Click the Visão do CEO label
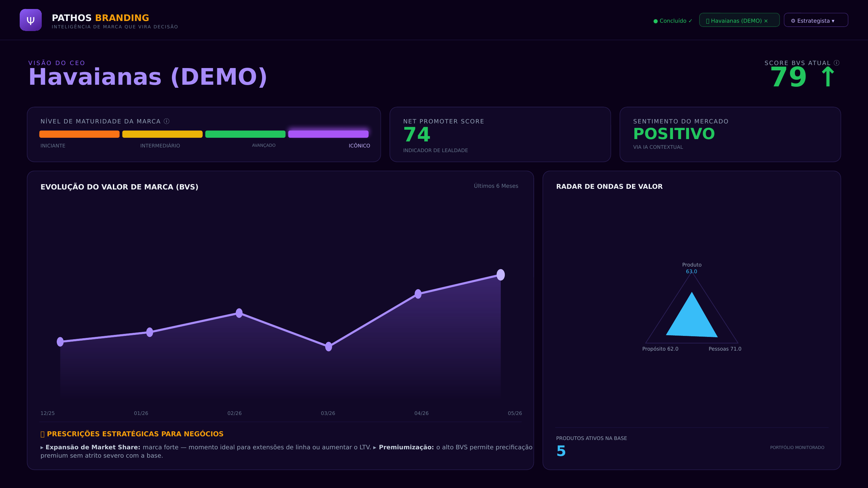Screen dimensions: 868x488 (x=57, y=63)
